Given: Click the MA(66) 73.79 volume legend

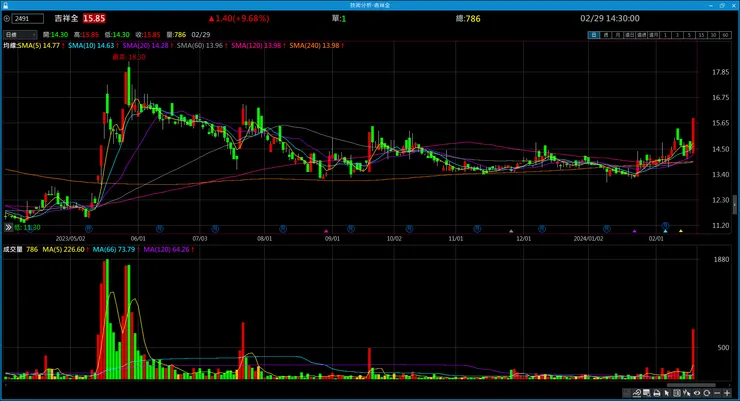Looking at the screenshot, I should [114, 250].
